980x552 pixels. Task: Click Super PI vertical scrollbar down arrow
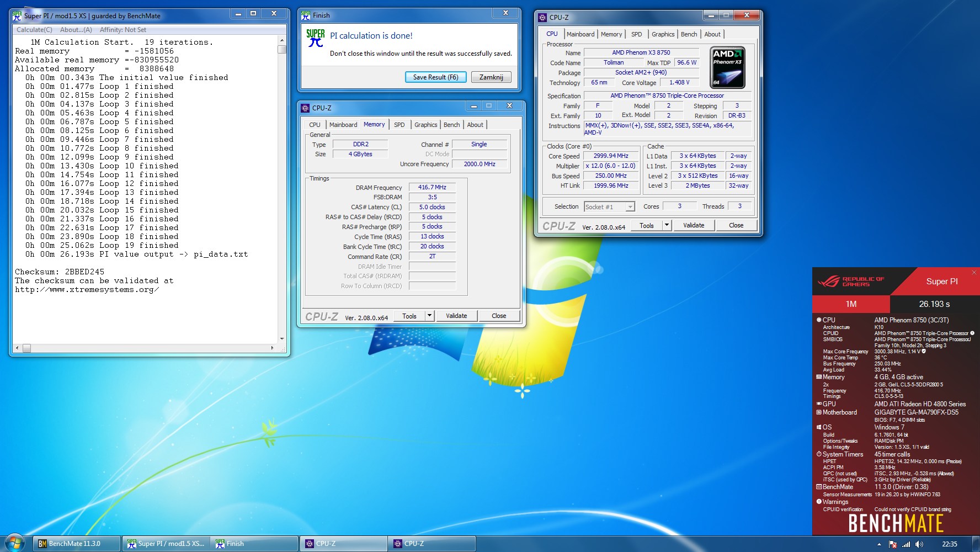[282, 338]
